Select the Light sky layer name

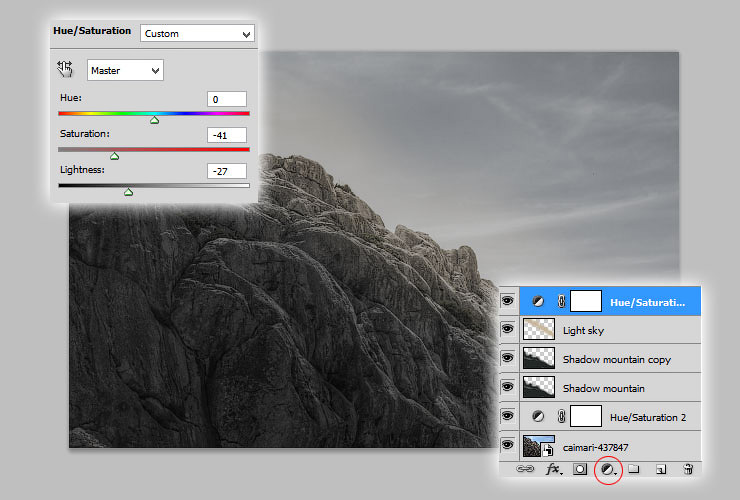(583, 331)
